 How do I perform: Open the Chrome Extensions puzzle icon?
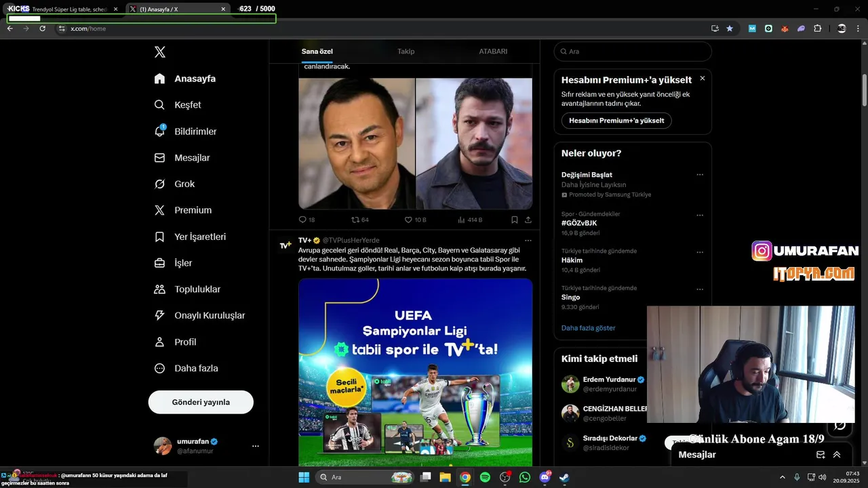[x=817, y=28]
